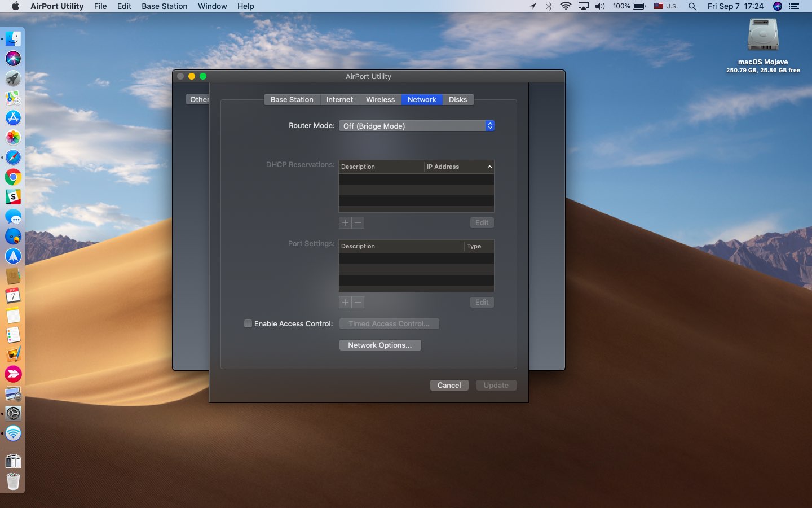The image size is (812, 508).
Task: Open Slack from the Dock
Action: (13, 196)
